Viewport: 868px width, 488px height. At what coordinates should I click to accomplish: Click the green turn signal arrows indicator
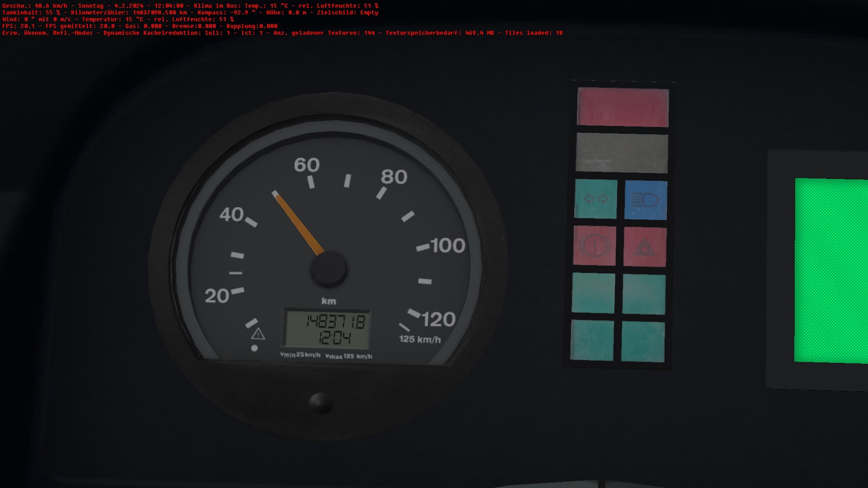point(595,199)
